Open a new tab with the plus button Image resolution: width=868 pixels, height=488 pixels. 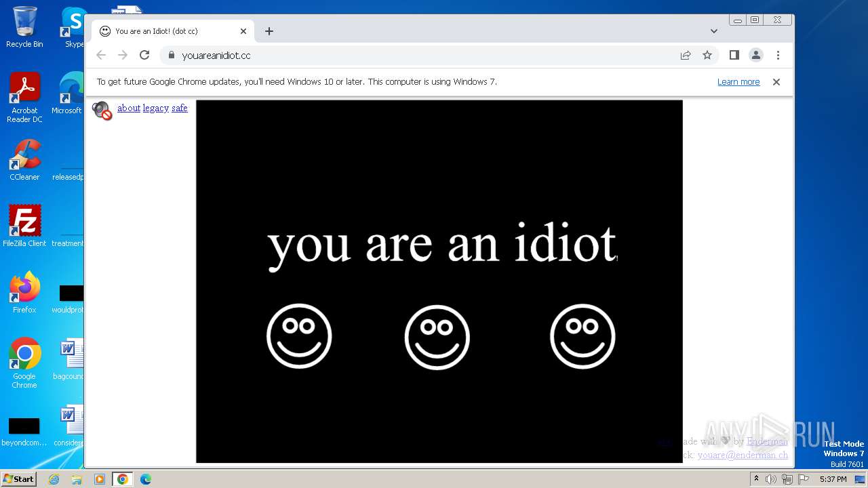tap(269, 31)
